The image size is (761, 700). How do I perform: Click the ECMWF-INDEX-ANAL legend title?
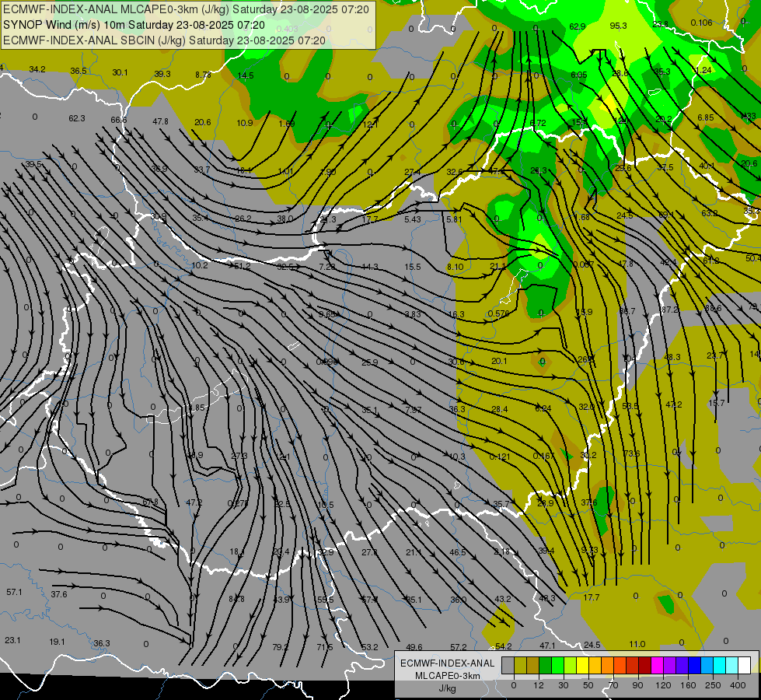click(448, 663)
